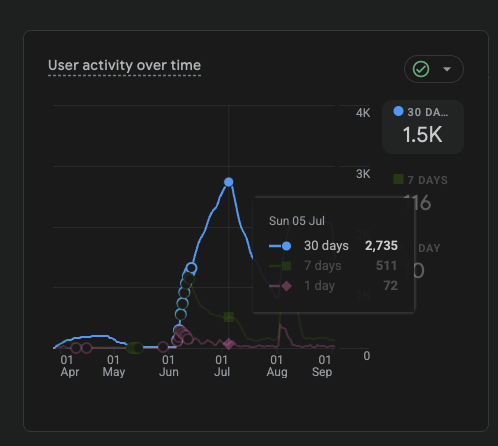Click the 7 days 511 tooltip row
The width and height of the screenshot is (498, 446).
coord(333,266)
